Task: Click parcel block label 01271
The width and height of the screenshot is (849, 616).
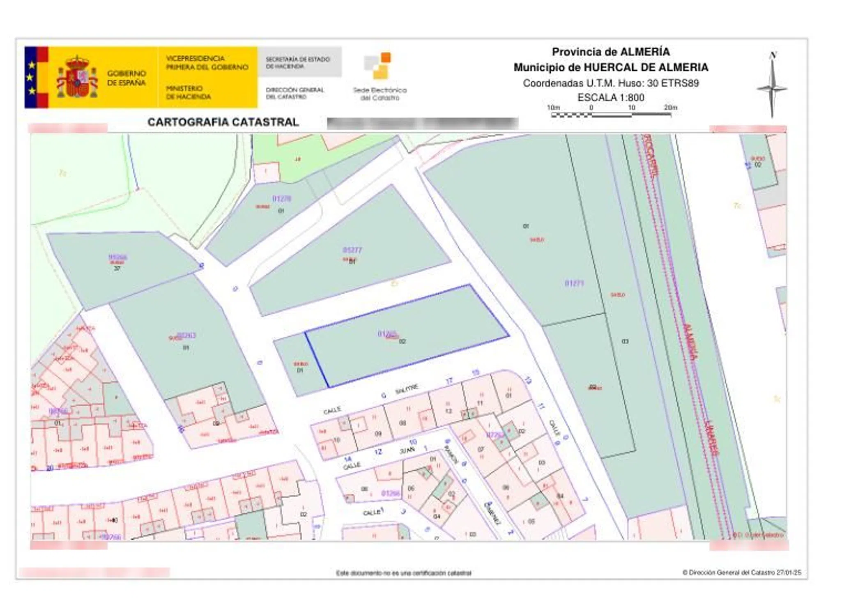Action: click(x=574, y=283)
